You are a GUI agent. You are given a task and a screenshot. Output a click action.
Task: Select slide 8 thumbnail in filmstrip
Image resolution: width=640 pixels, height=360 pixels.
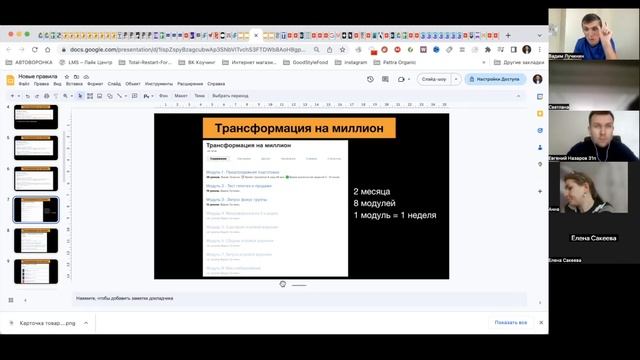[36, 240]
